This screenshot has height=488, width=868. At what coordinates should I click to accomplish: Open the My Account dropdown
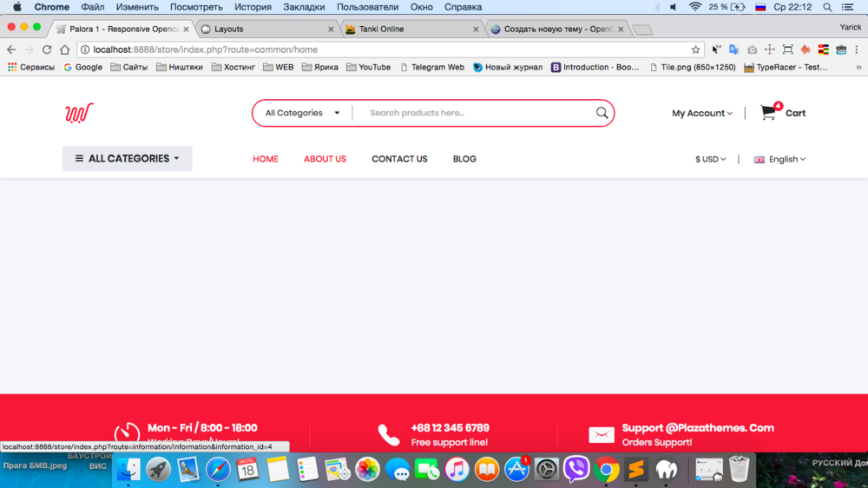point(701,113)
